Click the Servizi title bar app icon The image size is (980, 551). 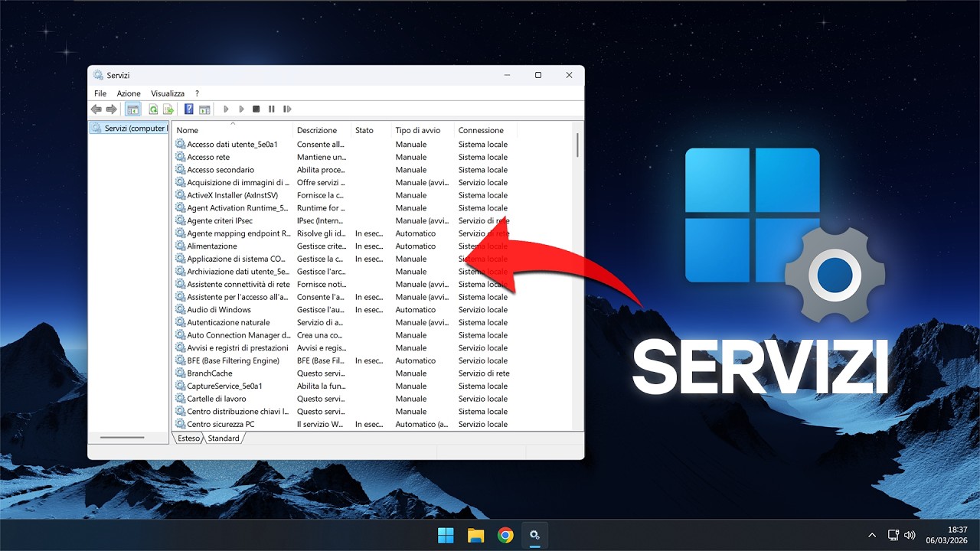(x=98, y=75)
